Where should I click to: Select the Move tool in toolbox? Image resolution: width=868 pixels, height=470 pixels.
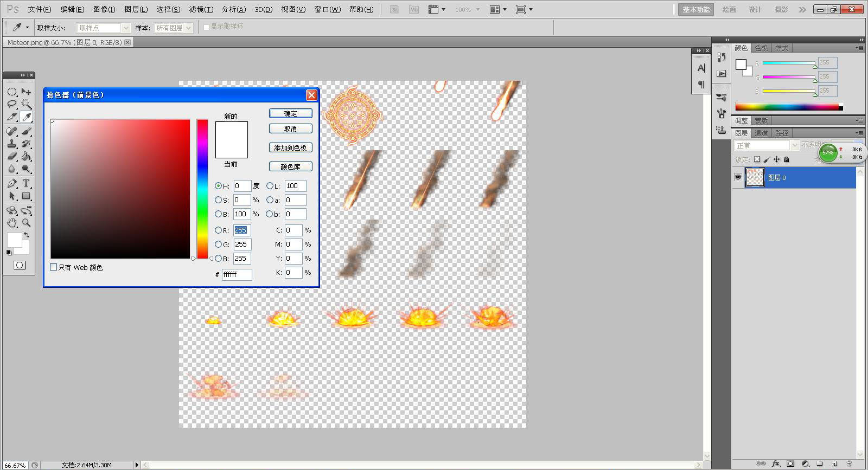click(x=26, y=92)
